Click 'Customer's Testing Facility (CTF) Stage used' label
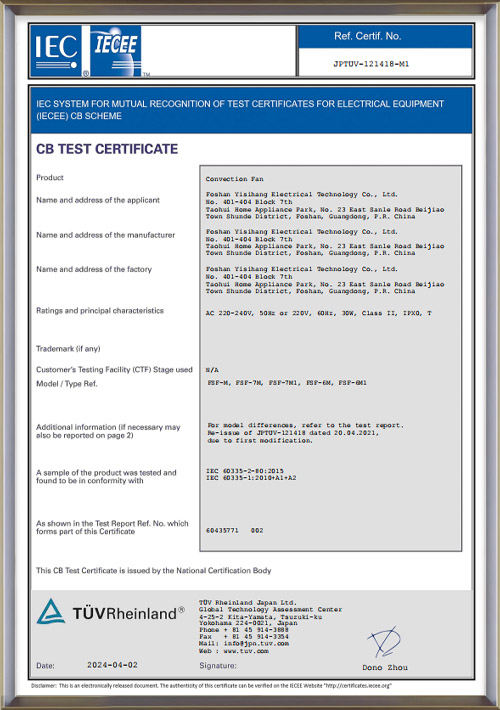This screenshot has height=710, width=500. [114, 369]
